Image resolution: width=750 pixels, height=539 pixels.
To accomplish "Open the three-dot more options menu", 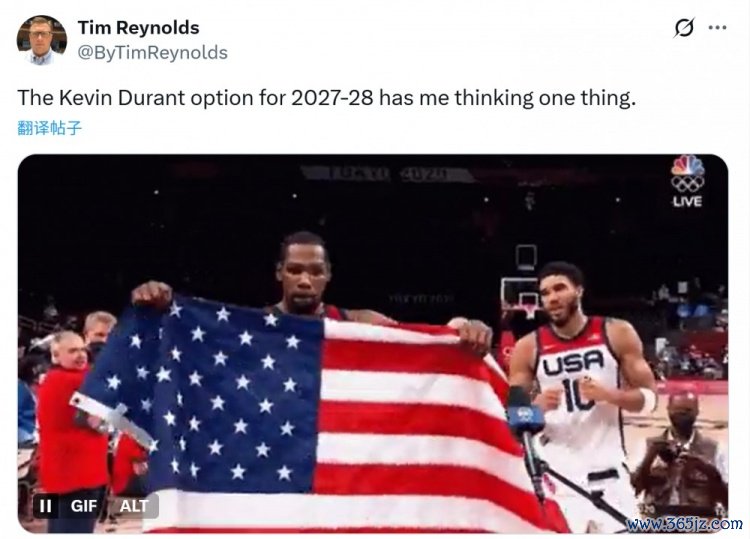I will tap(717, 28).
